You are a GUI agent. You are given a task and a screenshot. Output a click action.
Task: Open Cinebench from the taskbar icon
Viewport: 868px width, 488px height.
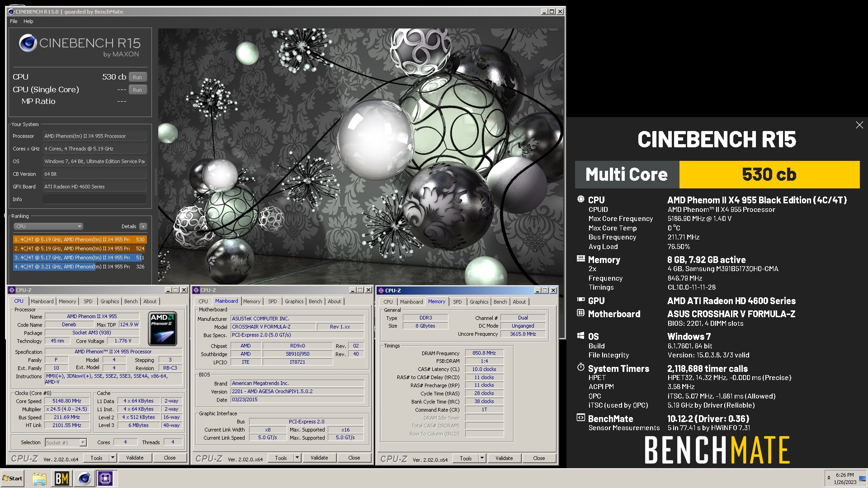(84, 479)
